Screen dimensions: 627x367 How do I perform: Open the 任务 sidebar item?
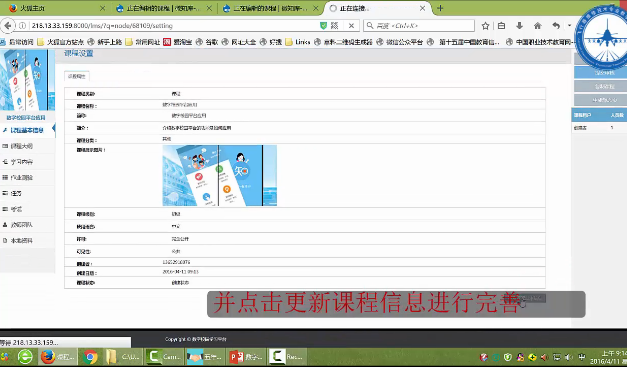click(x=16, y=193)
